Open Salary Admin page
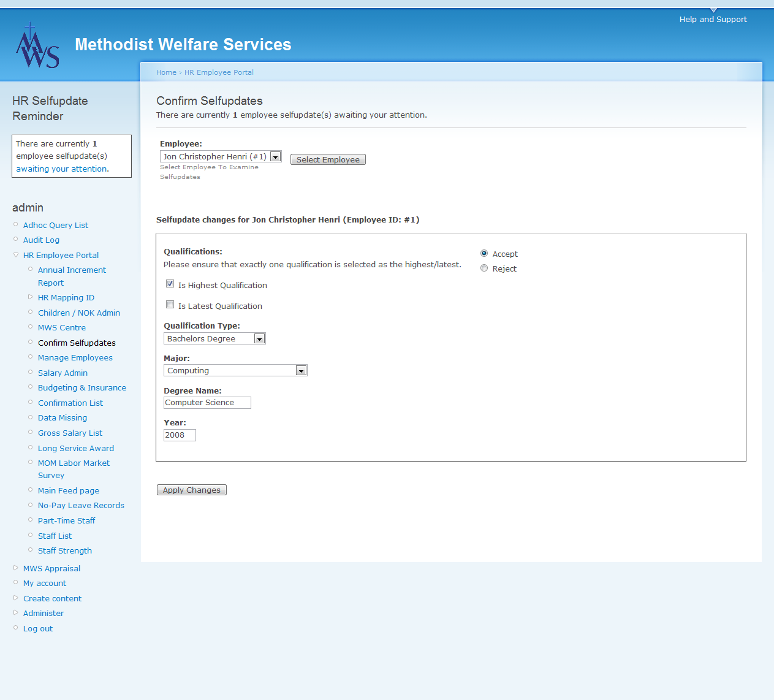 tap(63, 373)
